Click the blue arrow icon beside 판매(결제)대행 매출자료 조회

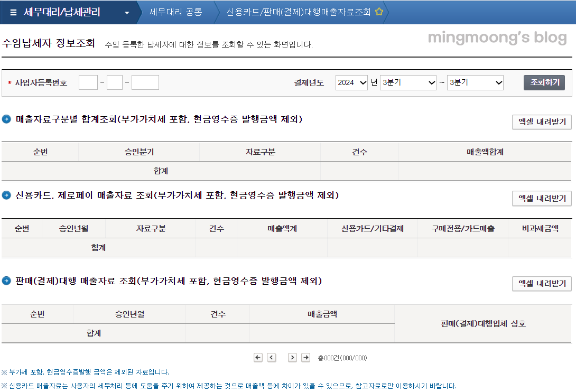(x=7, y=281)
